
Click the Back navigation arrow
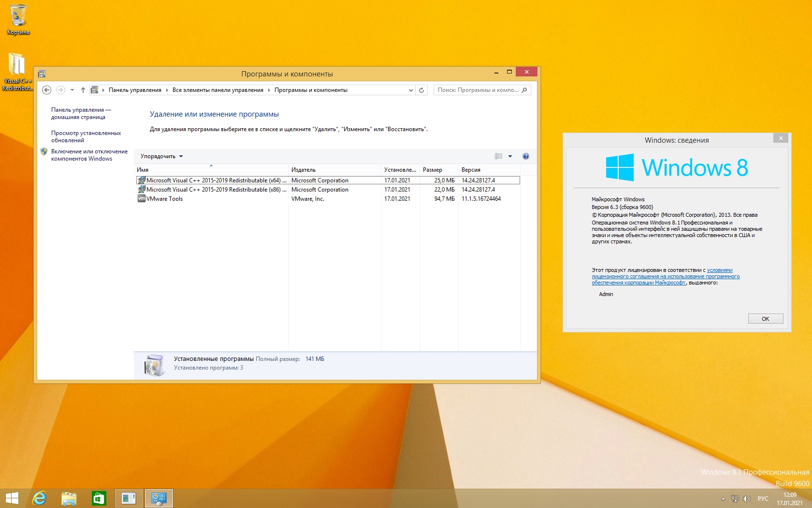click(x=47, y=90)
